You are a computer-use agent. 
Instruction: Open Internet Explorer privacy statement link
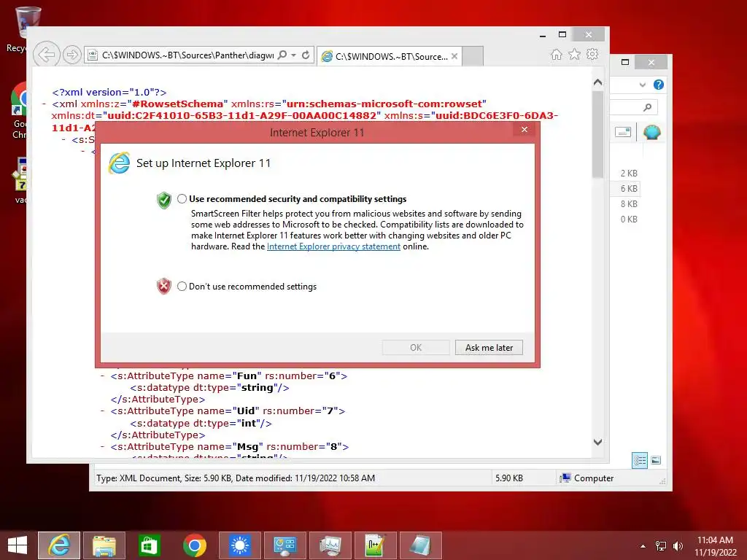coord(333,246)
